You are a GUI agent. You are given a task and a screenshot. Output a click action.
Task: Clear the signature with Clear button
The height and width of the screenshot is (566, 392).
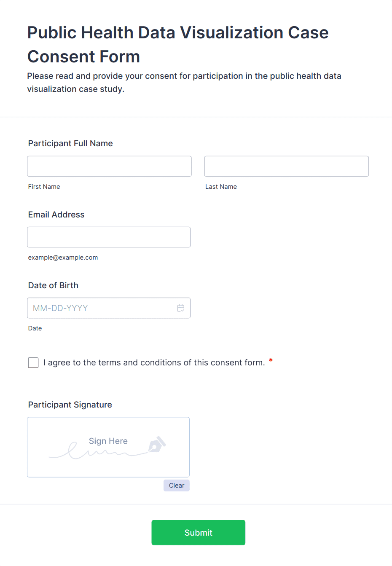point(176,486)
